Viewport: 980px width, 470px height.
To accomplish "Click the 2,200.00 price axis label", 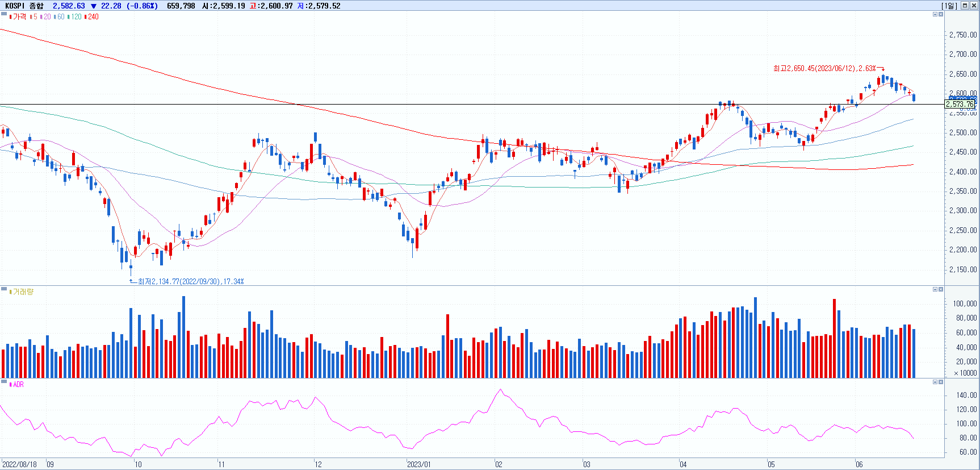I will (963, 249).
